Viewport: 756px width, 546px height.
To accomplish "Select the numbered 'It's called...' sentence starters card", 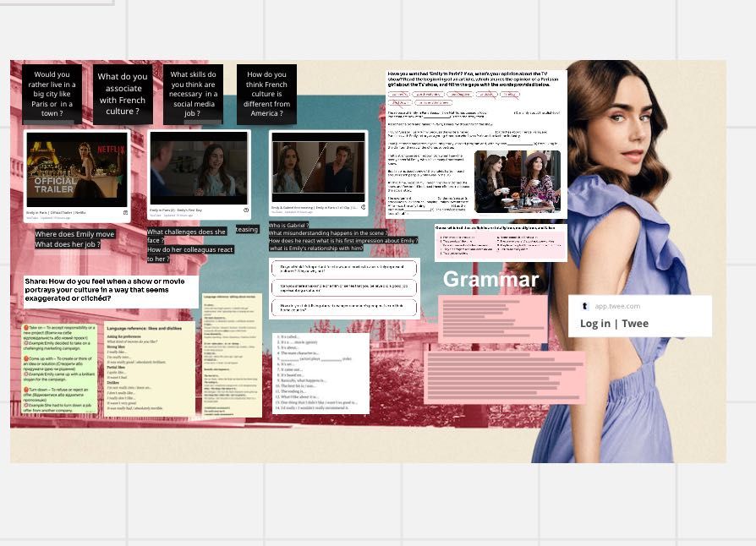I will 320,374.
